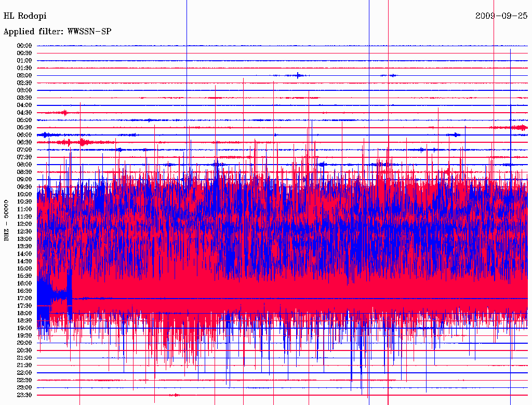Click the 04:00 time label
Screen dimensions: 532x405
[24, 105]
